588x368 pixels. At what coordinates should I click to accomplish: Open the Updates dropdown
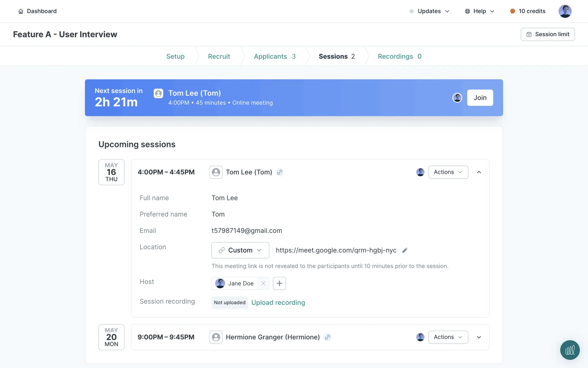point(429,11)
